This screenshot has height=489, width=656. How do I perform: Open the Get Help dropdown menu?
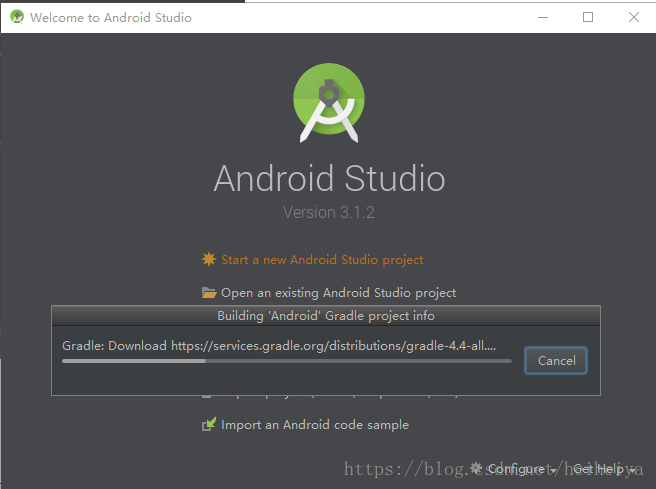[604, 469]
